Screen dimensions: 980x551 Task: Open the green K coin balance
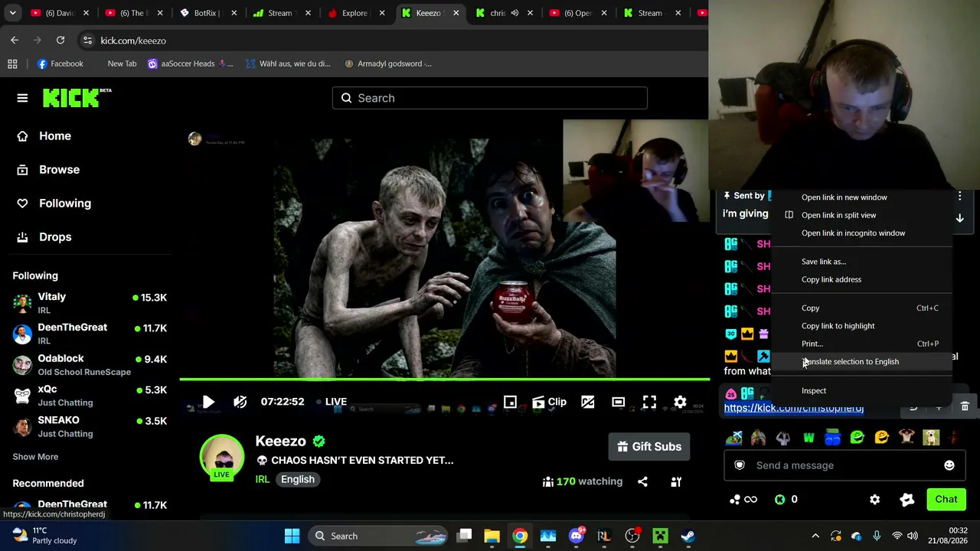point(786,500)
